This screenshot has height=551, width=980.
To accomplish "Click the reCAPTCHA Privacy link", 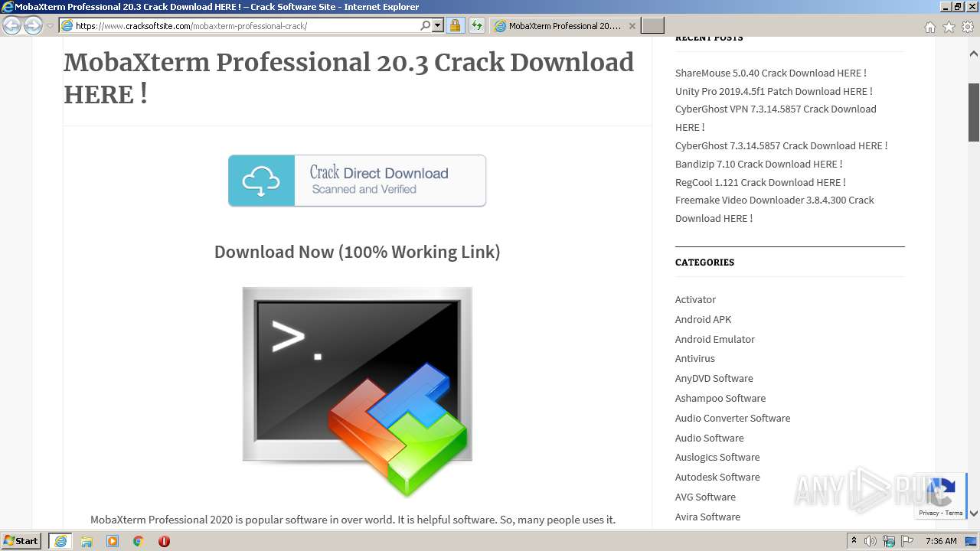I will point(929,513).
